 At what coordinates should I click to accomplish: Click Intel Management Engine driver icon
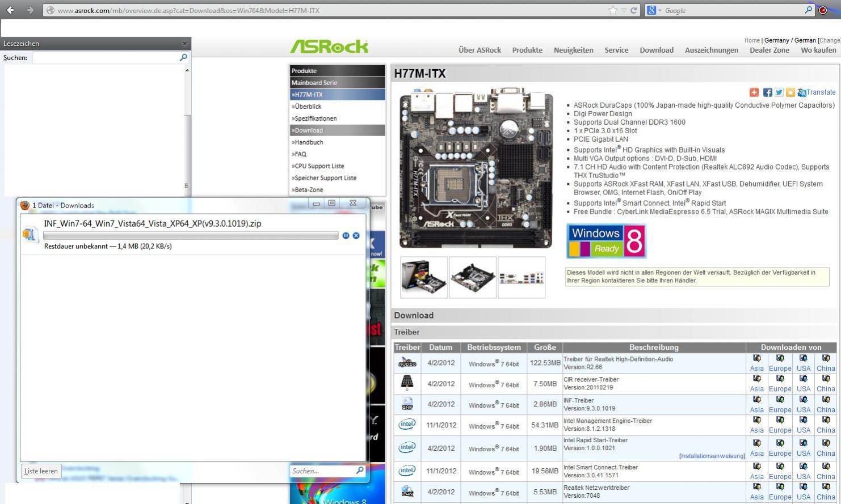407,424
